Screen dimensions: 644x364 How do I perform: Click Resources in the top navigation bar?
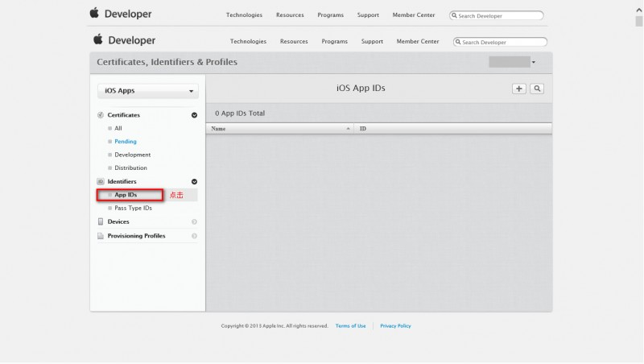point(290,14)
